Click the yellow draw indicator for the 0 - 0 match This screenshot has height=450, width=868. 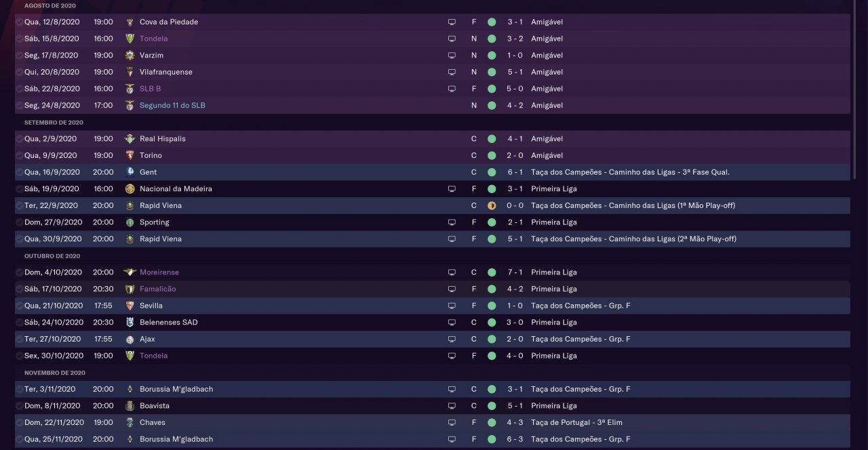(x=492, y=205)
